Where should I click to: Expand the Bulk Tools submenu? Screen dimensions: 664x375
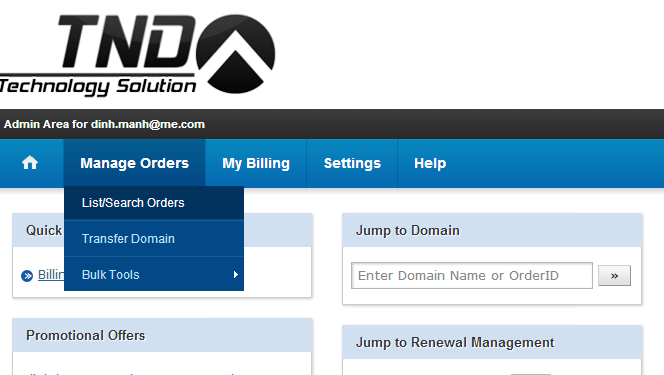[154, 274]
